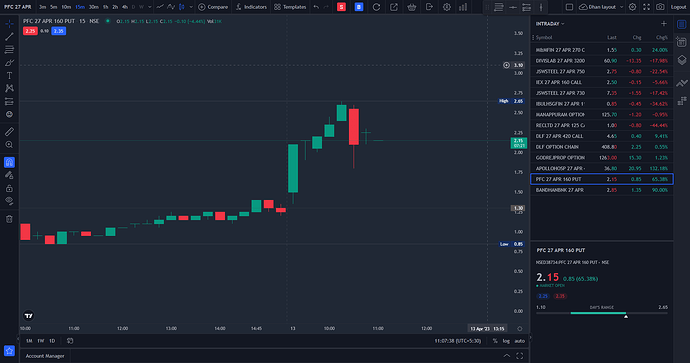The image size is (690, 363).
Task: Open the layers object tree panel
Action: coord(682,60)
